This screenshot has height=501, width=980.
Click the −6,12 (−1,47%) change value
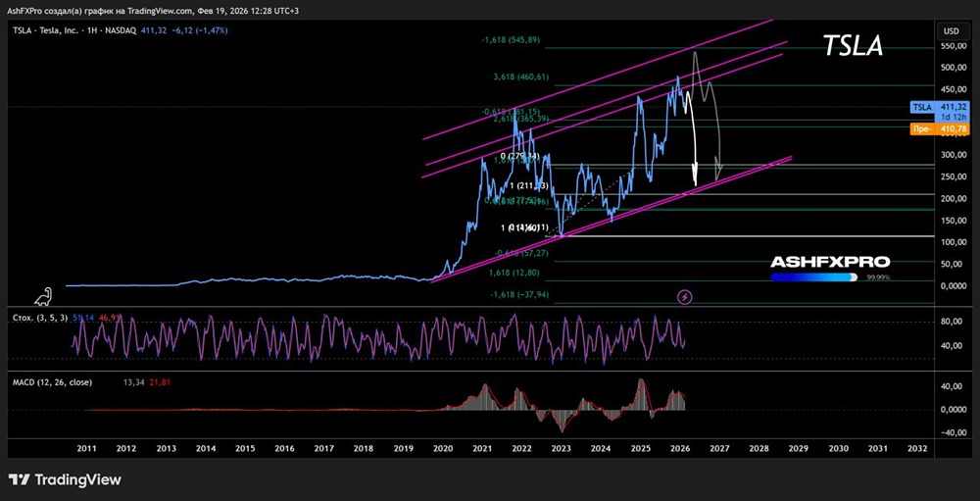pos(199,30)
